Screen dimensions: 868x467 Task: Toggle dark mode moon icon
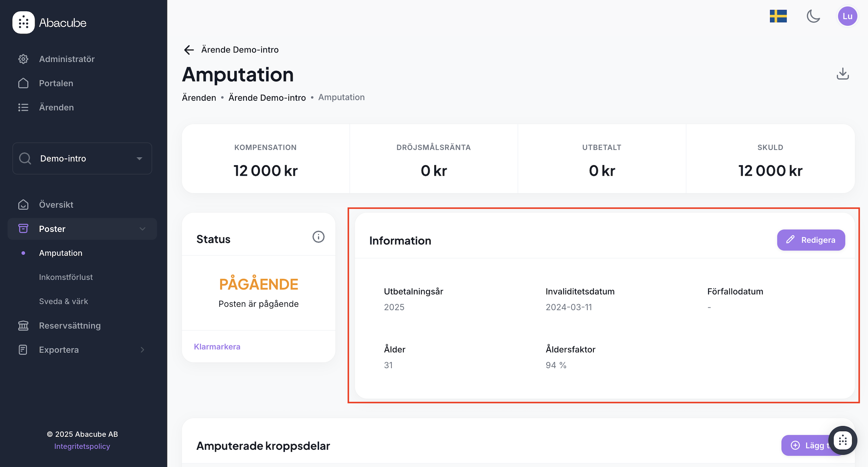[813, 16]
